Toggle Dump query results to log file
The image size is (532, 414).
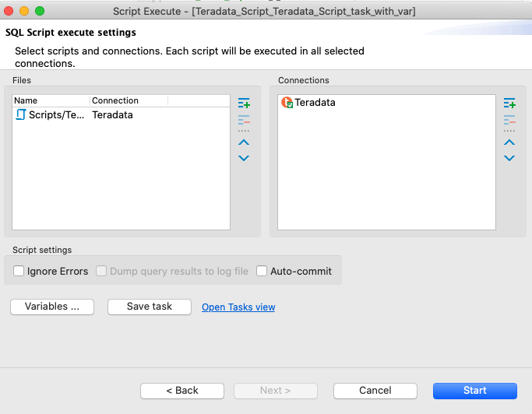pyautogui.click(x=101, y=271)
